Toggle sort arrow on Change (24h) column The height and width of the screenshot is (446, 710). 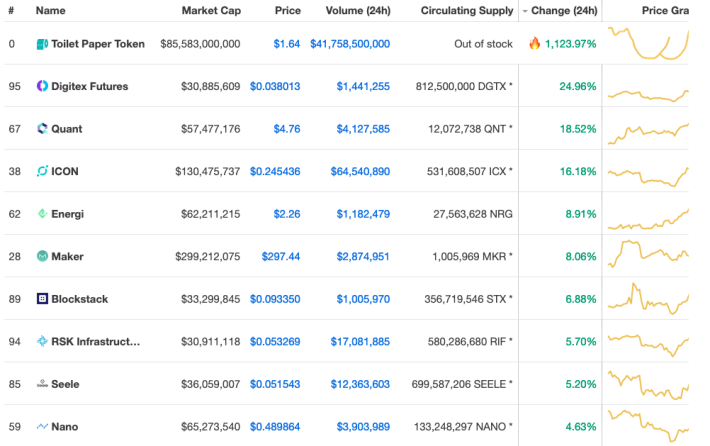525,11
